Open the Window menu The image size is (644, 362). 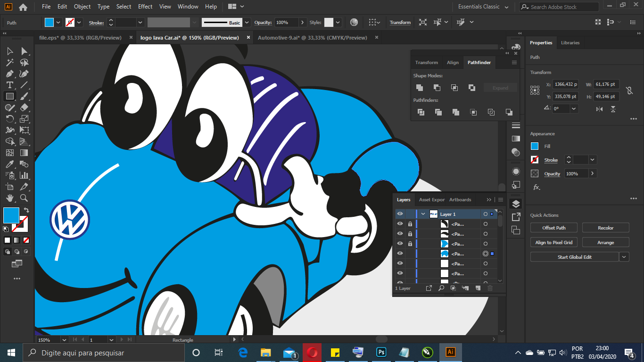coord(188,7)
